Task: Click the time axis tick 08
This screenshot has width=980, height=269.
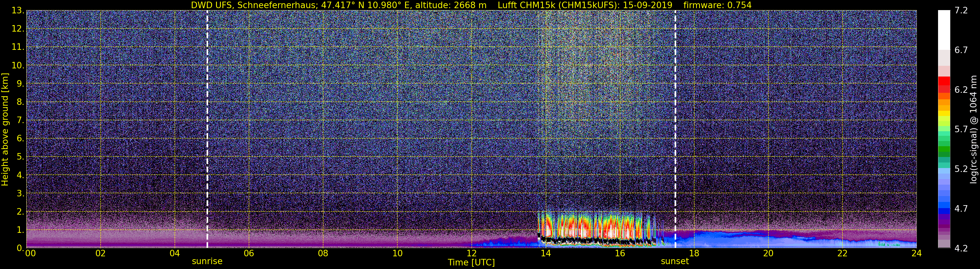Action: 323,254
